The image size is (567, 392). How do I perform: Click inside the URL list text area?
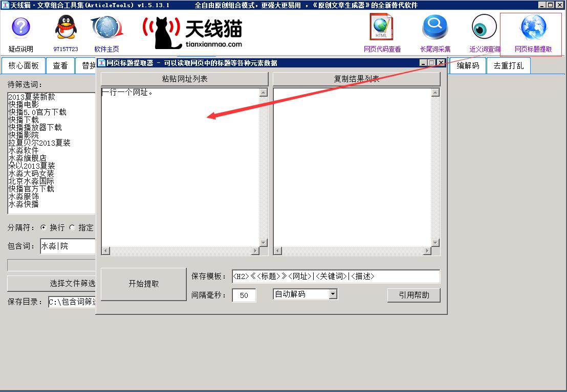pyautogui.click(x=181, y=167)
